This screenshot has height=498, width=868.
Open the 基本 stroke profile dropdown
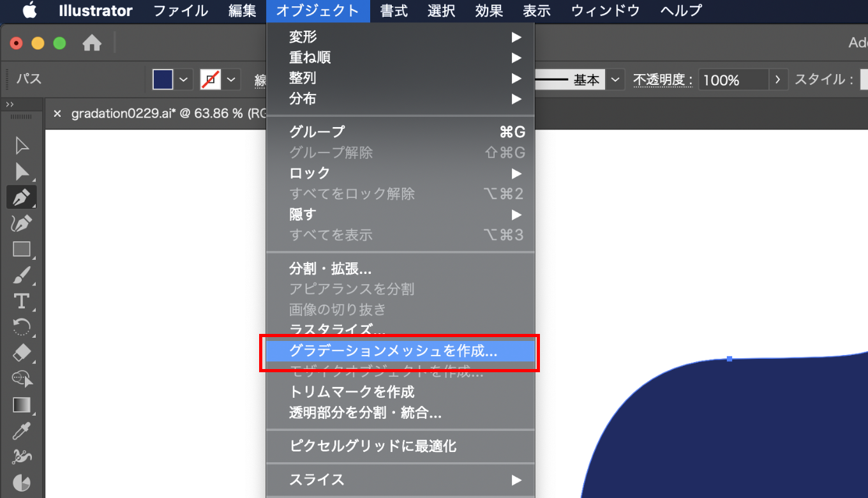click(x=615, y=80)
